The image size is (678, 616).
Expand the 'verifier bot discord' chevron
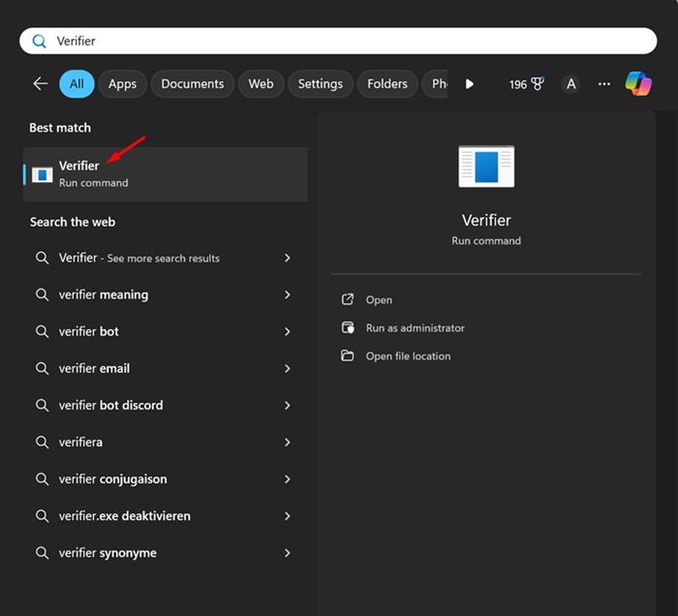[x=288, y=406]
